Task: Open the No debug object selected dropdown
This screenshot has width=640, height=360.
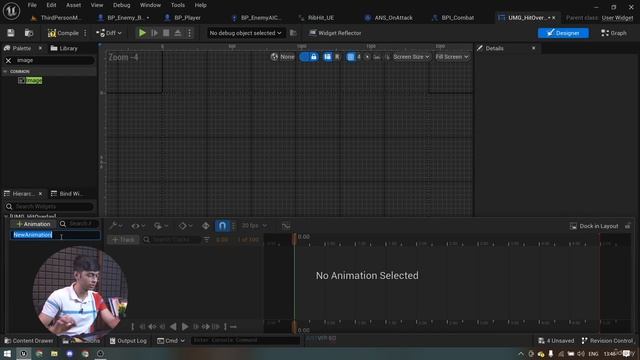Action: click(x=245, y=33)
